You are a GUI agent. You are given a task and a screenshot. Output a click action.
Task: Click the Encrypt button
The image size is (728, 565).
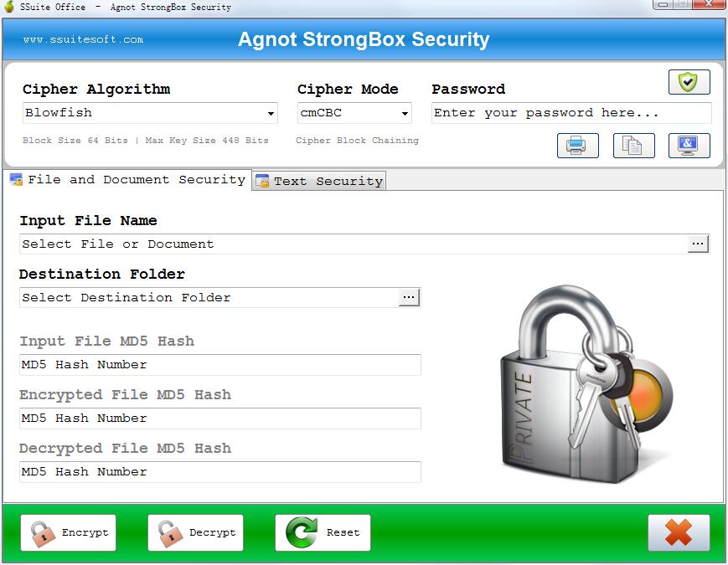[x=68, y=532]
